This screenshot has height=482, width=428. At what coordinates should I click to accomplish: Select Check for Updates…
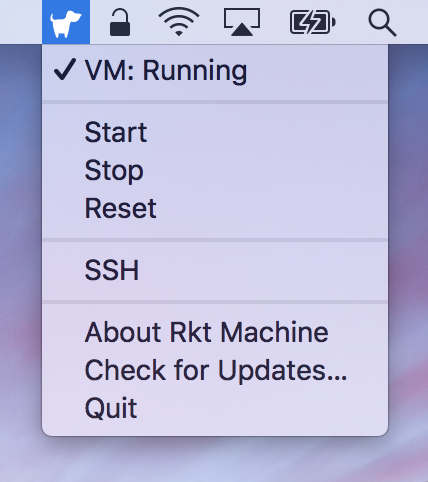[x=215, y=370]
